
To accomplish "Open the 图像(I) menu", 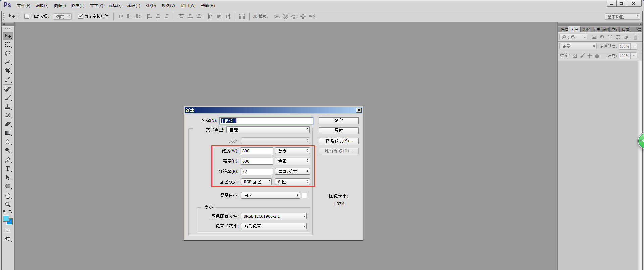I will (x=60, y=6).
